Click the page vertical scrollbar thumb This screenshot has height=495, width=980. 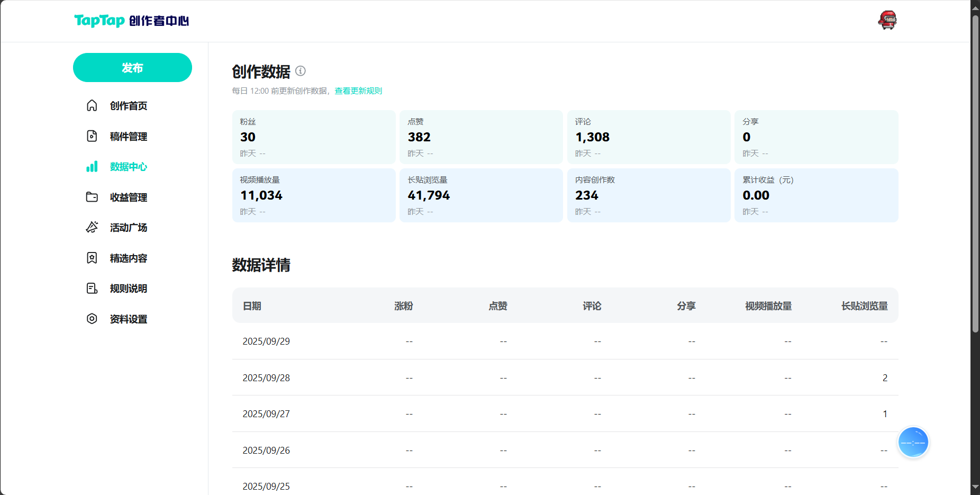tap(975, 175)
